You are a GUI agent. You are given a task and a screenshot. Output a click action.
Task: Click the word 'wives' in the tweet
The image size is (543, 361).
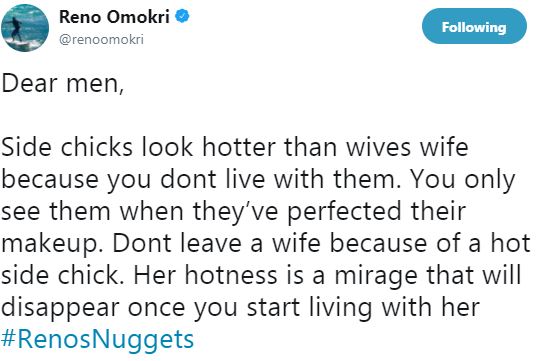379,147
